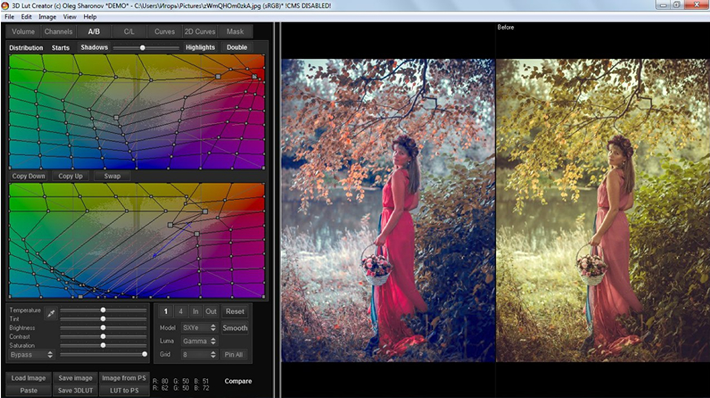Click the Temperature label
710x398 pixels.
[25, 310]
